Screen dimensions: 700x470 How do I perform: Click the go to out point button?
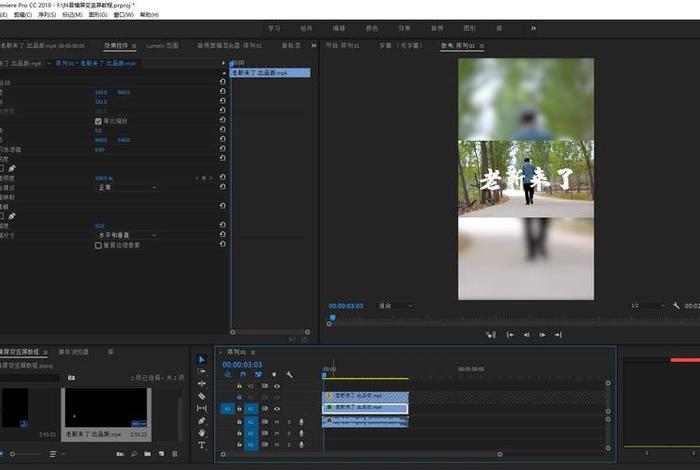[x=558, y=334]
